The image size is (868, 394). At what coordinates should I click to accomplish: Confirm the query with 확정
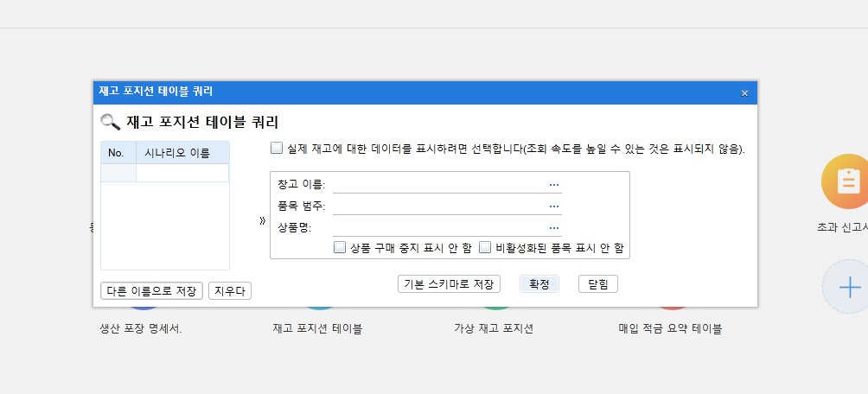[x=539, y=284]
